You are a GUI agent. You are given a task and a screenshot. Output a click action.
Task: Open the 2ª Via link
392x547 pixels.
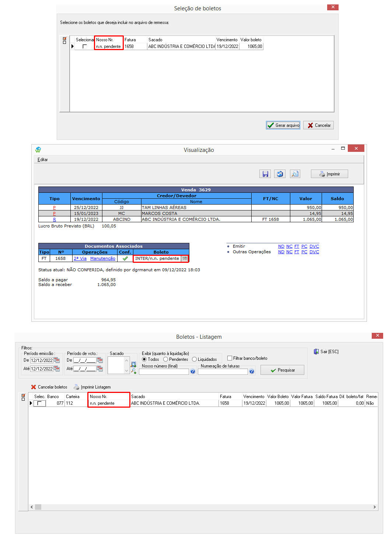(x=80, y=258)
